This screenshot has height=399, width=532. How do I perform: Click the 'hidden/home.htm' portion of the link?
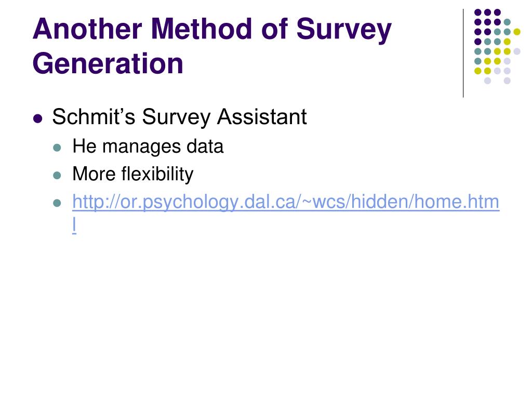click(x=425, y=202)
